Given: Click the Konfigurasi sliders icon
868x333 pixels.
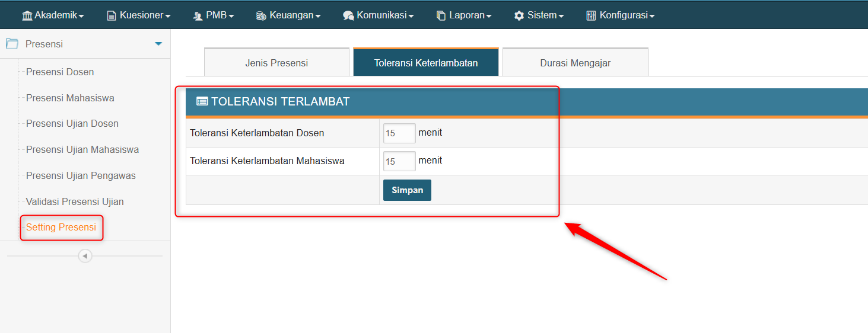Looking at the screenshot, I should [x=591, y=16].
